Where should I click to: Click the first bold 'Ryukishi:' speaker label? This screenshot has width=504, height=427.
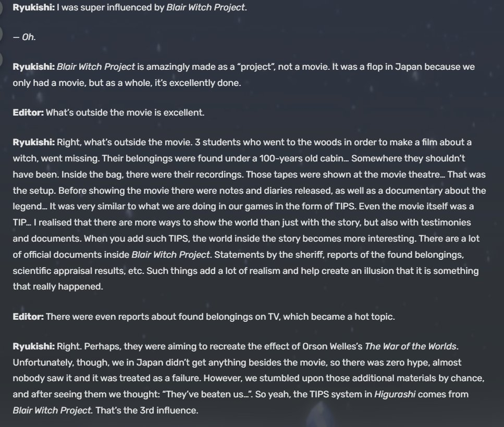(34, 7)
